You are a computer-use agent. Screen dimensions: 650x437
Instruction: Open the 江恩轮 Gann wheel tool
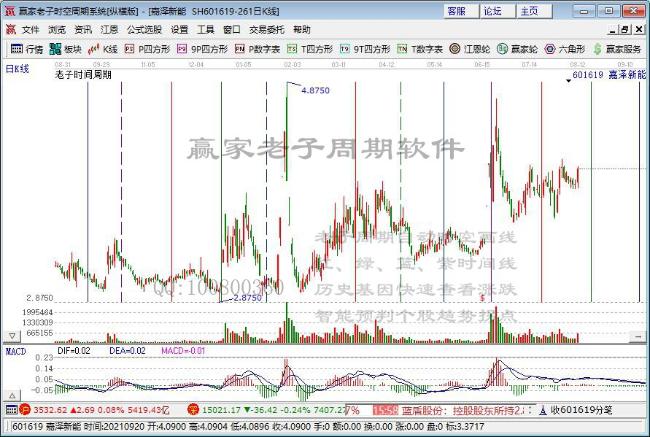[x=470, y=49]
